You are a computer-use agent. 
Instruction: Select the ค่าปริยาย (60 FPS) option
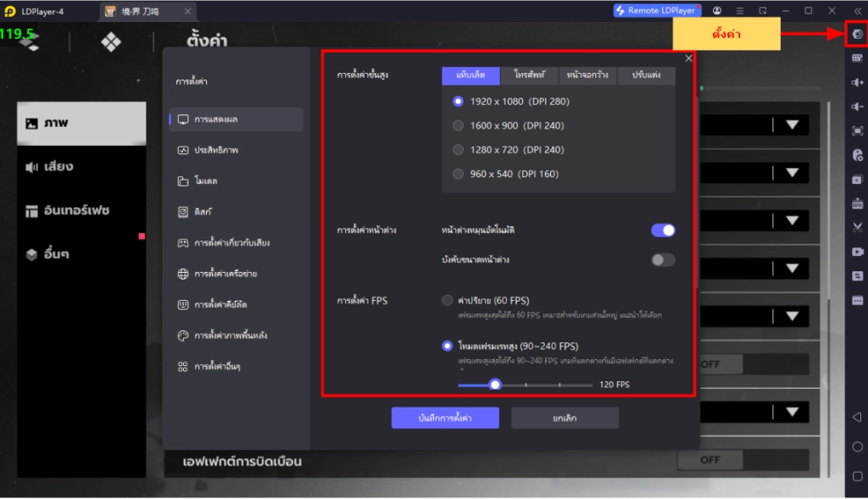point(448,300)
